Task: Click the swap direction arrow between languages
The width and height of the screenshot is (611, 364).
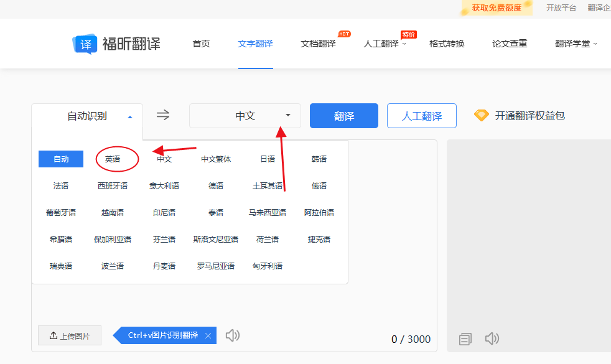Action: (x=163, y=115)
